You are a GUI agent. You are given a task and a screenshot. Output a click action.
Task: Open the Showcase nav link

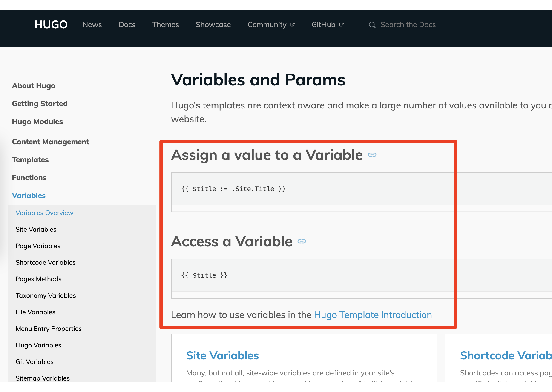tap(213, 25)
